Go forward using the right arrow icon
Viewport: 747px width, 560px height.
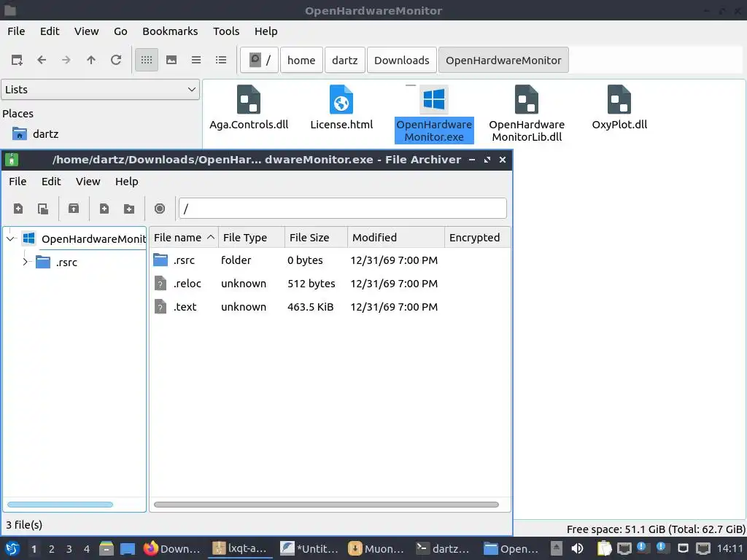click(x=66, y=60)
